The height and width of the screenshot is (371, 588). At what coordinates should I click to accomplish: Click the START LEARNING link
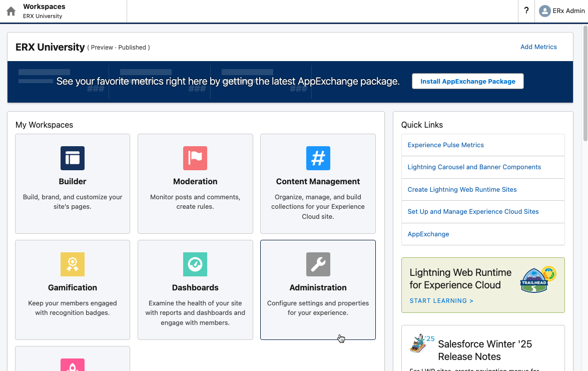point(441,301)
